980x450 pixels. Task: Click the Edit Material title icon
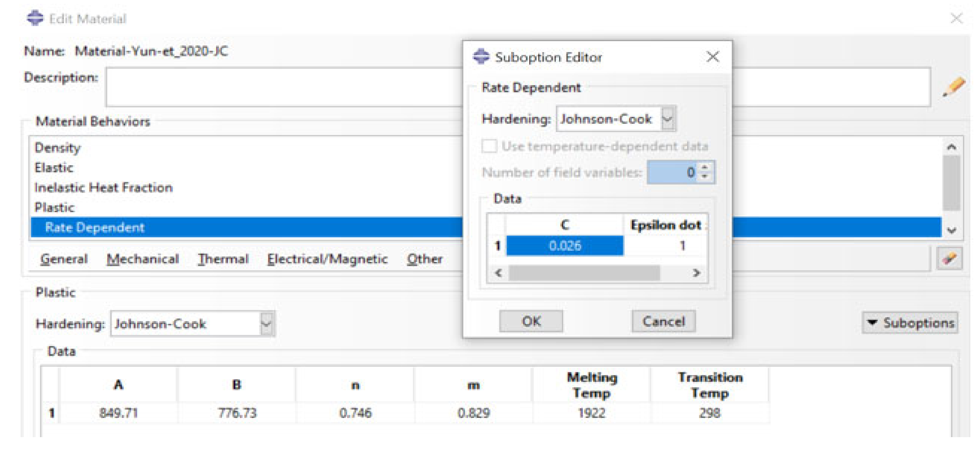(35, 18)
